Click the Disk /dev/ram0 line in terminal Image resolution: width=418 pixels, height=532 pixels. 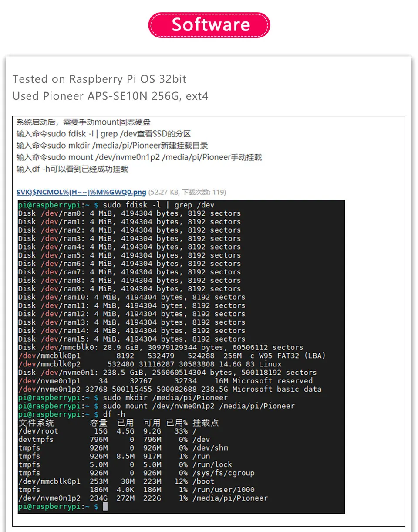[129, 213]
